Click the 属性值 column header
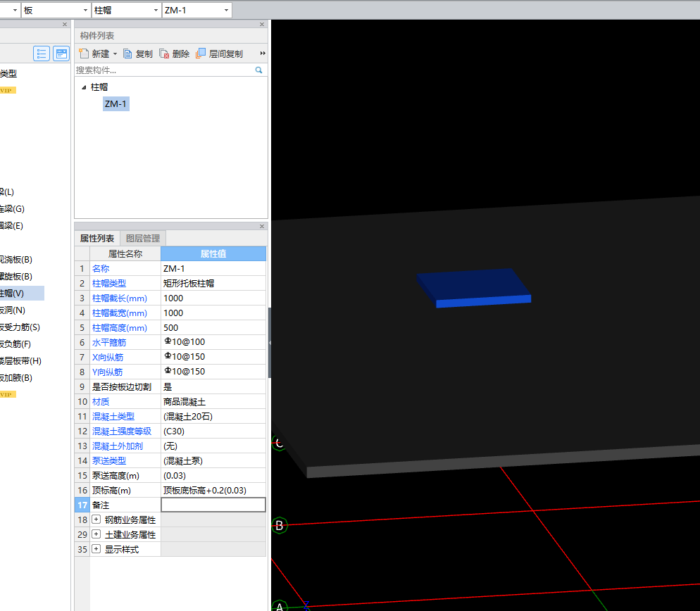 (213, 253)
